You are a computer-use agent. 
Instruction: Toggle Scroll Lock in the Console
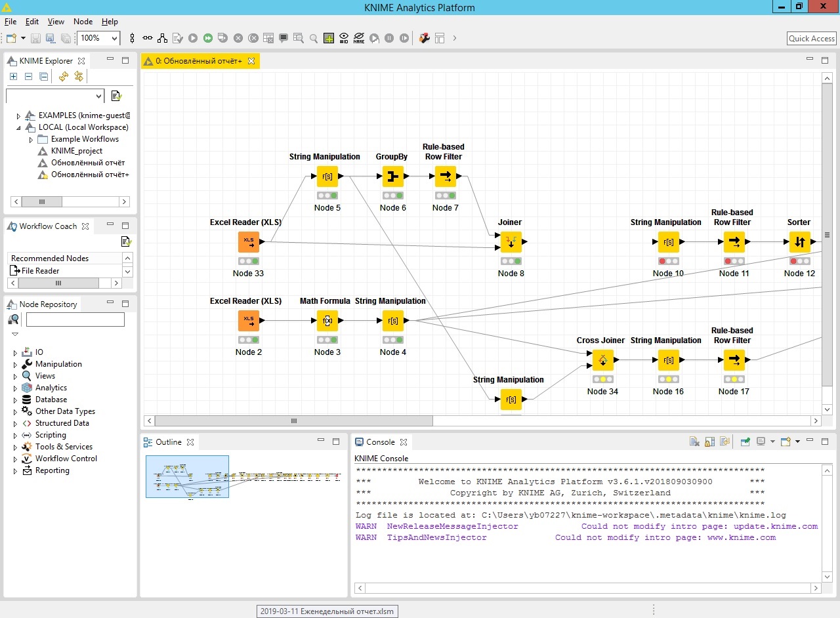709,442
